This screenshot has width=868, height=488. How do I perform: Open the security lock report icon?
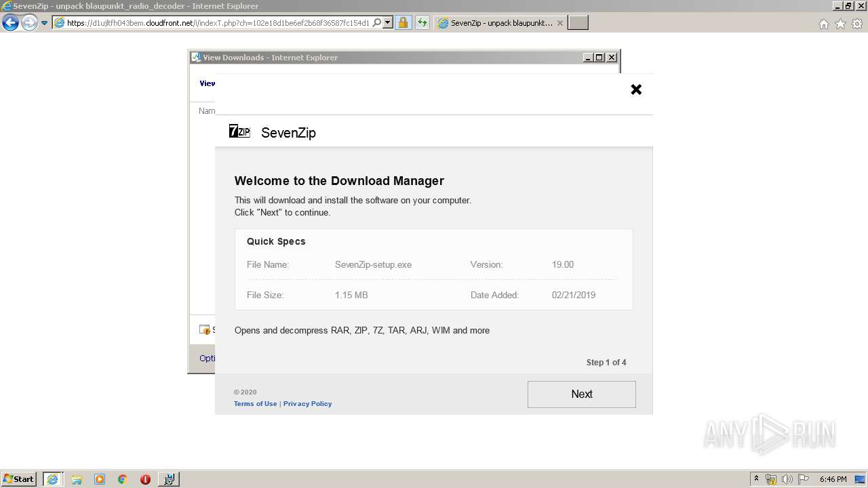click(x=403, y=22)
